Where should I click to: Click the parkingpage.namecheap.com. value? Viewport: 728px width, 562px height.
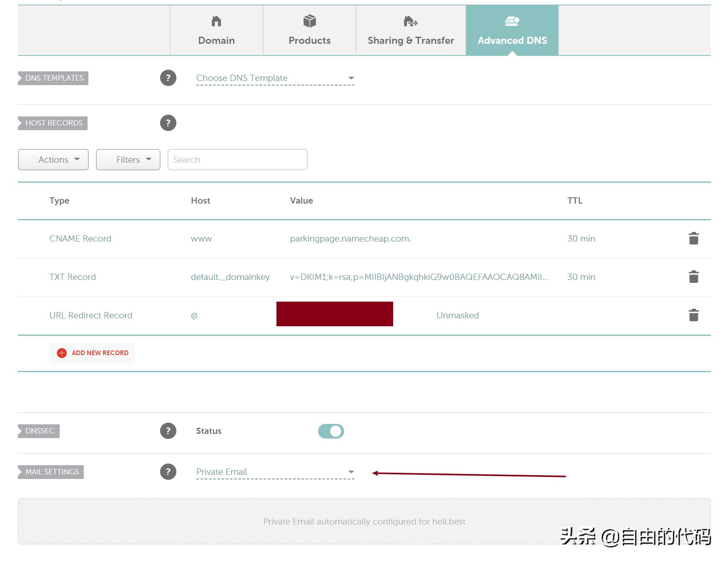tap(350, 239)
